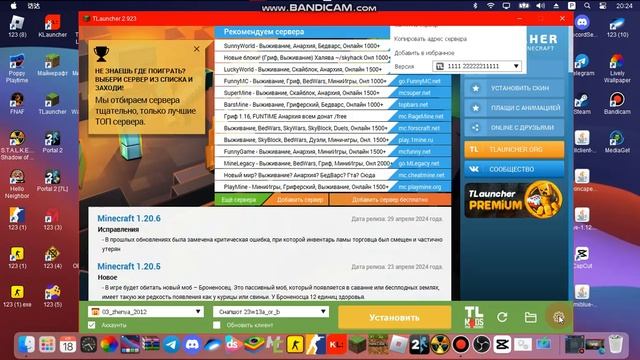Viewport: 640px width, 360px height.
Task: Open Discord from the dock
Action: [192, 344]
